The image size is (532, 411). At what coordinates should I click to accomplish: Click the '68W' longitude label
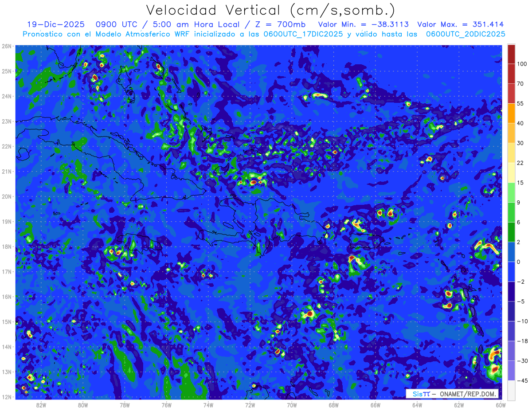[334, 404]
